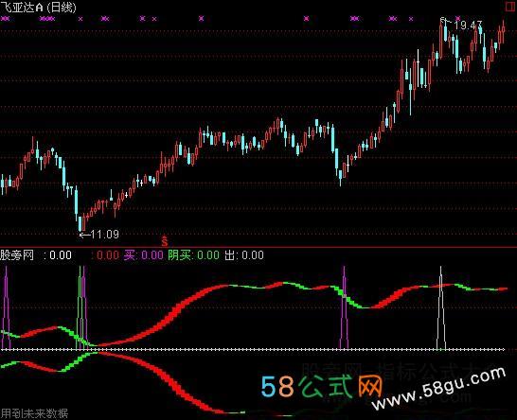The width and height of the screenshot is (517, 420).
Task: Click the 飞亚达A (日线) chart title
Action: point(38,8)
